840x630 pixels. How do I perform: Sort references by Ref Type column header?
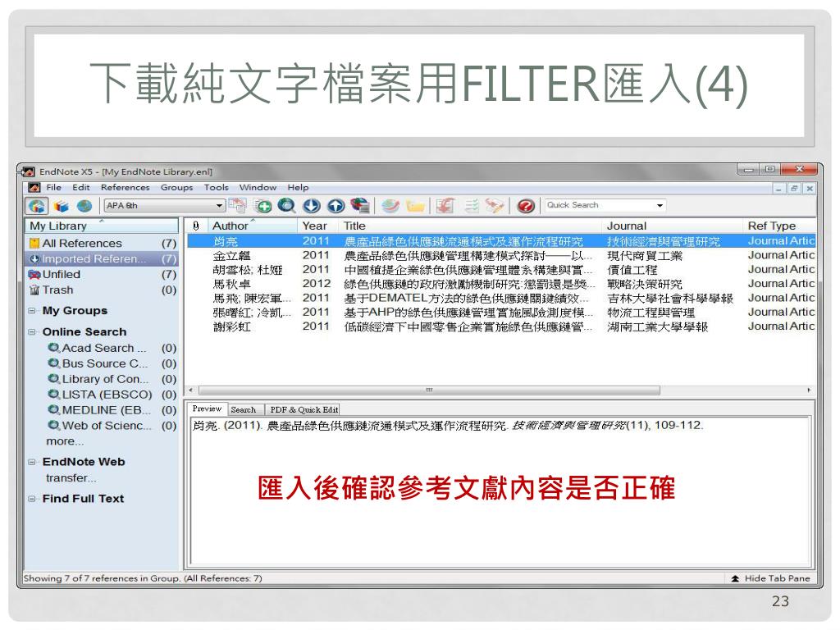coord(779,226)
